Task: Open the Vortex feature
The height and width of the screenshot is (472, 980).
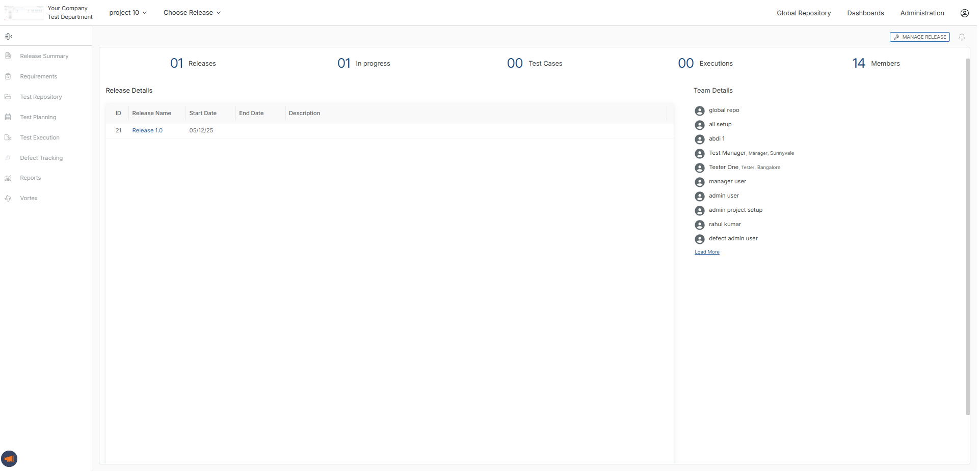Action: [29, 198]
